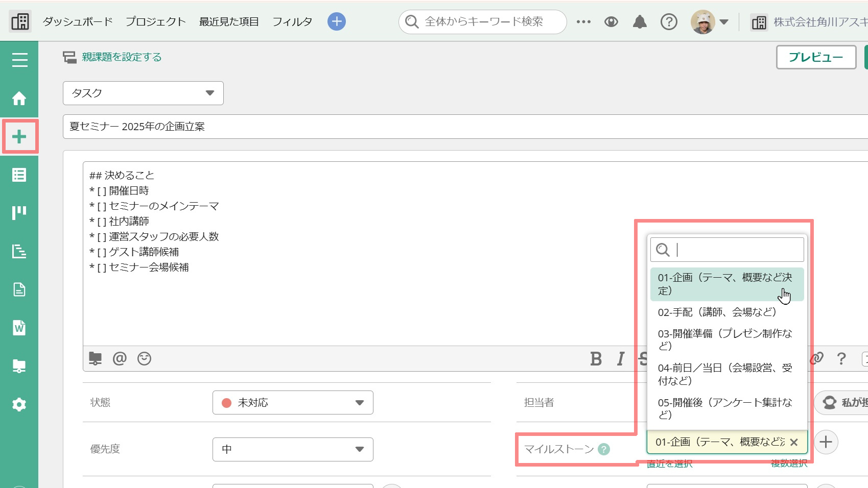Image resolution: width=868 pixels, height=488 pixels.
Task: Click the user avatar photo
Action: 703,22
